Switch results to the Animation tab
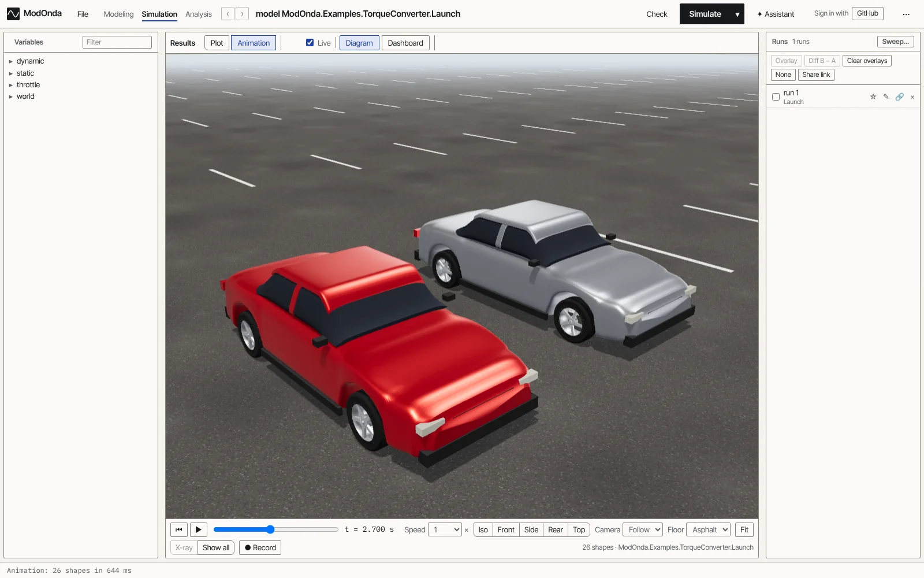The width and height of the screenshot is (924, 578). click(254, 43)
